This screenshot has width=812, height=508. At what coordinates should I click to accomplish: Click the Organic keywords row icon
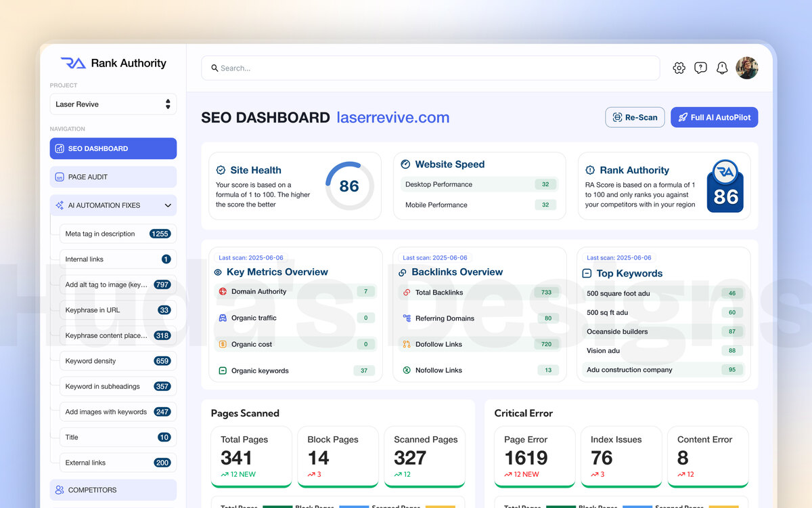223,371
